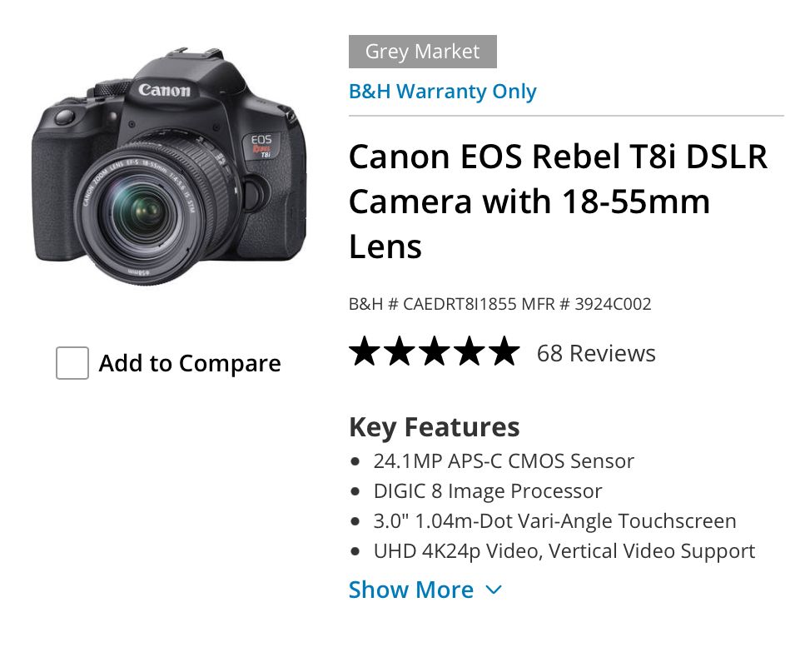Click the Show More link text
The width and height of the screenshot is (805, 672).
[411, 590]
